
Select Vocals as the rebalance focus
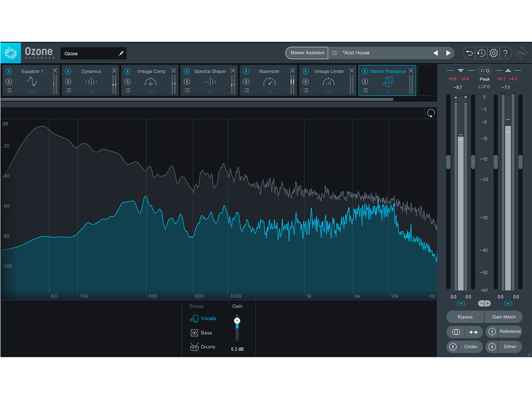[x=203, y=318]
